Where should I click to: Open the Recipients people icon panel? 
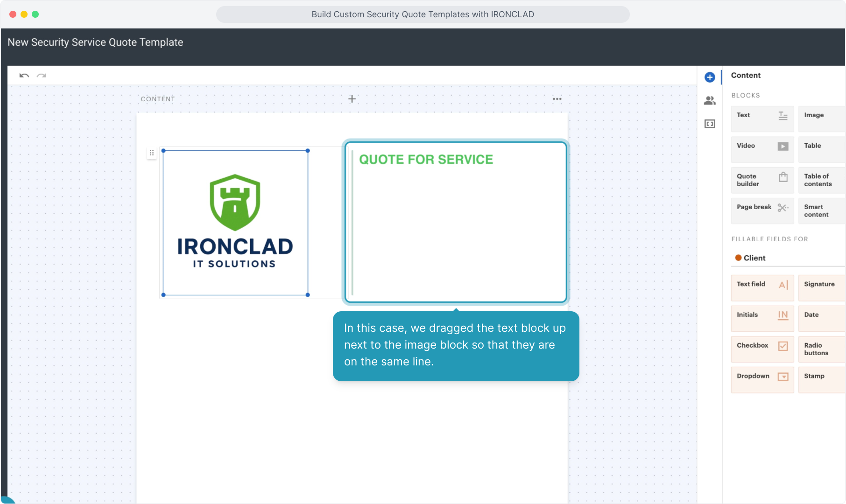pos(710,100)
